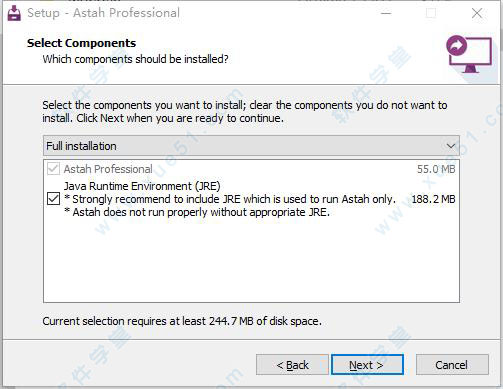The width and height of the screenshot is (503, 389).
Task: Minimize the setup window
Action: (x=386, y=13)
